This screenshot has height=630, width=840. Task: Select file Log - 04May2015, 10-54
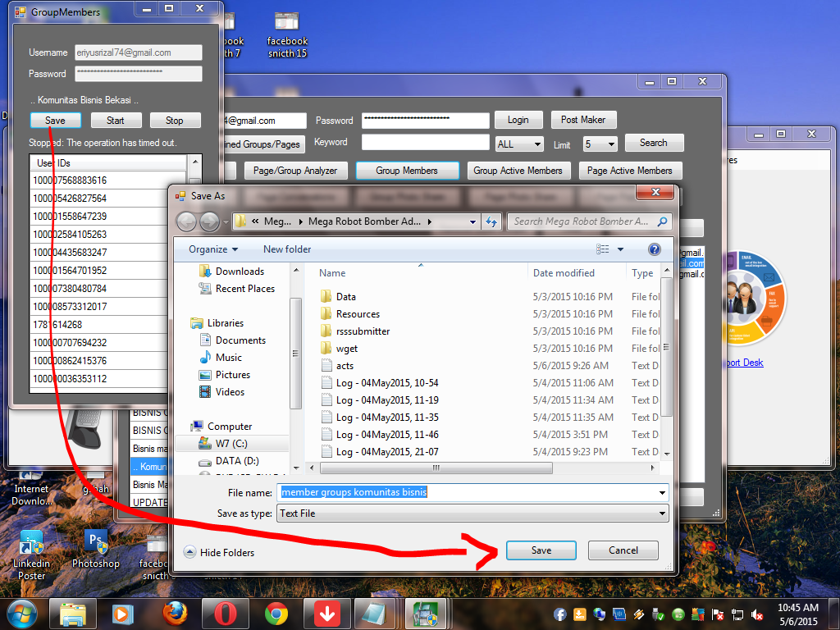(380, 383)
